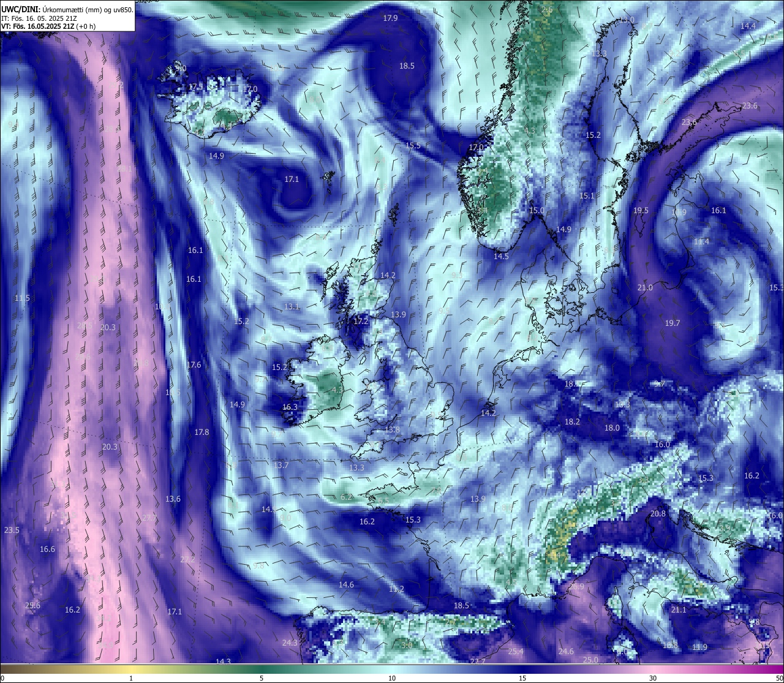The height and width of the screenshot is (683, 784).
Task: Click the 11.2 value in the Bay of Biscay
Action: pyautogui.click(x=396, y=589)
